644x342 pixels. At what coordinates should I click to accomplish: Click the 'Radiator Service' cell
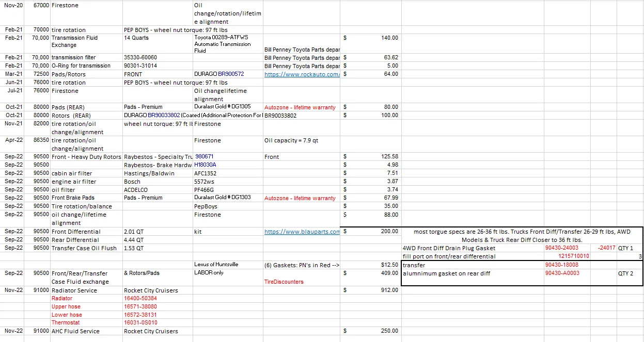pos(86,290)
